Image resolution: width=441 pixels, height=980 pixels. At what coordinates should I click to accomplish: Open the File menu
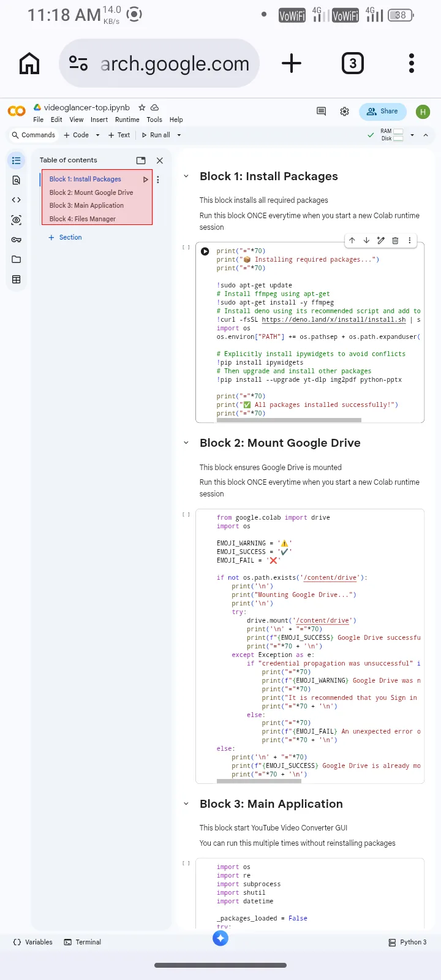[x=39, y=120]
